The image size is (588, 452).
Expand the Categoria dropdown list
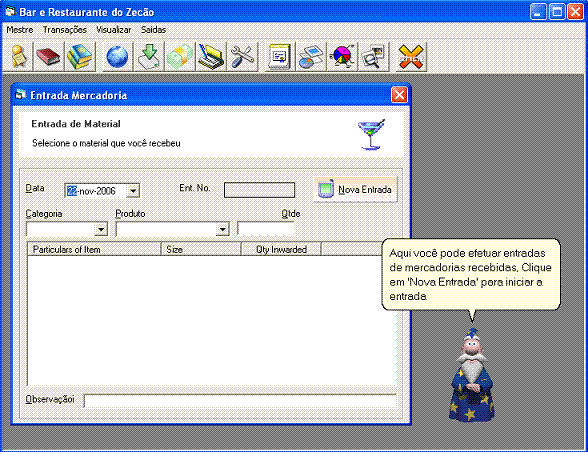[101, 229]
